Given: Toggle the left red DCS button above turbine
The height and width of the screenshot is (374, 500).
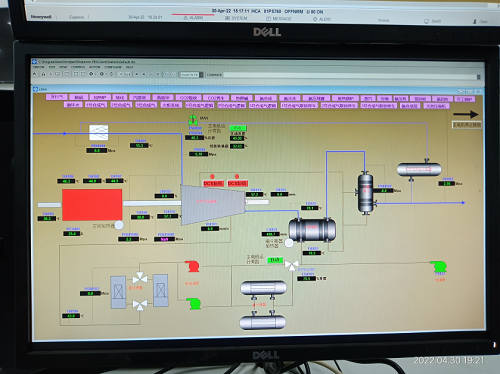Looking at the screenshot, I should tap(213, 183).
